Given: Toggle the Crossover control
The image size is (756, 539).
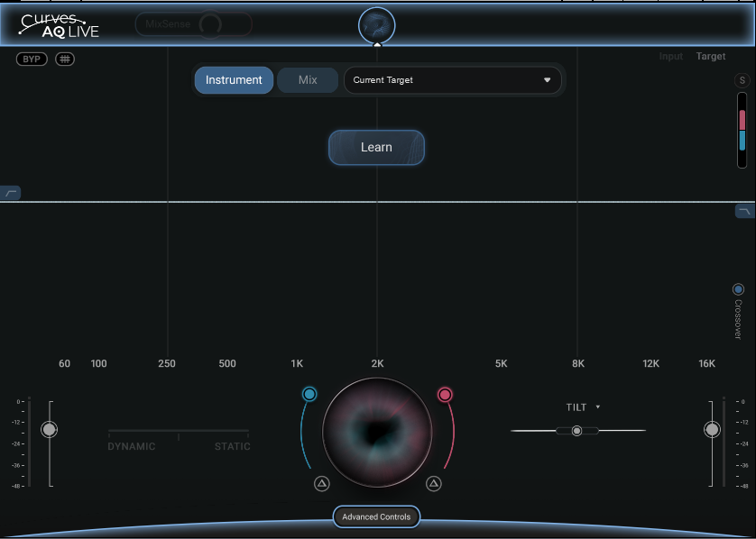Looking at the screenshot, I should (738, 288).
